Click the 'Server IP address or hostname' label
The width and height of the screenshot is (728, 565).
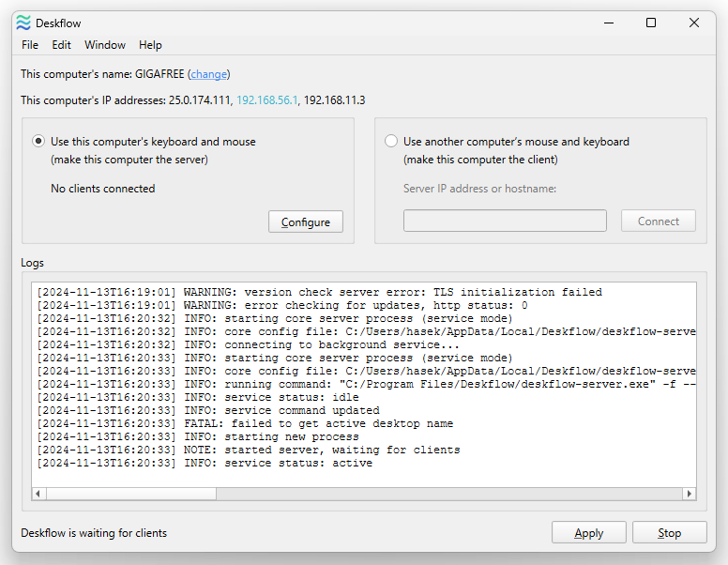(x=479, y=189)
